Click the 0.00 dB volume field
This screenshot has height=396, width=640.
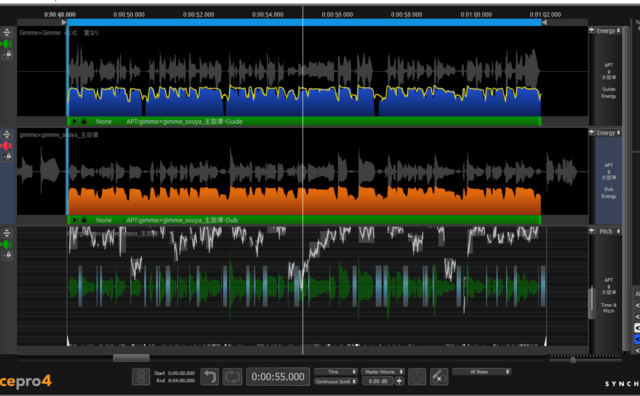[378, 381]
